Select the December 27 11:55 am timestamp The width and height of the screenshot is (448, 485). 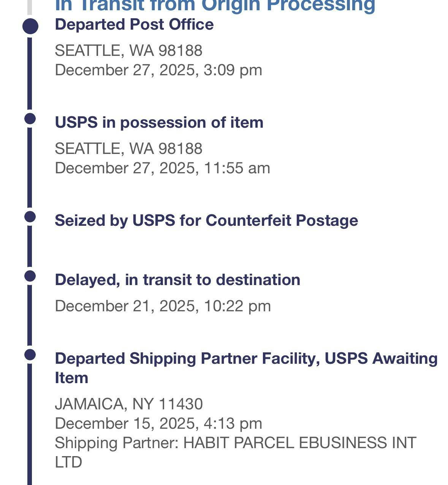(162, 168)
